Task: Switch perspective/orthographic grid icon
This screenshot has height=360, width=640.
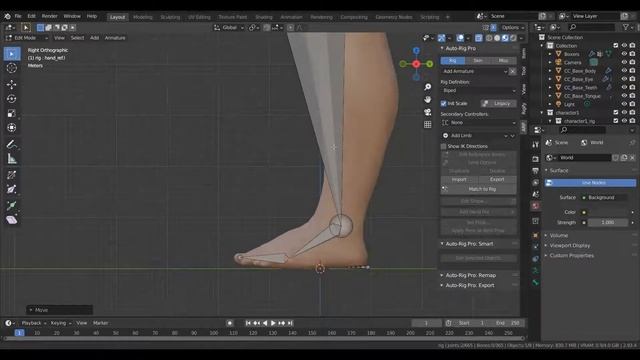Action: point(427,124)
